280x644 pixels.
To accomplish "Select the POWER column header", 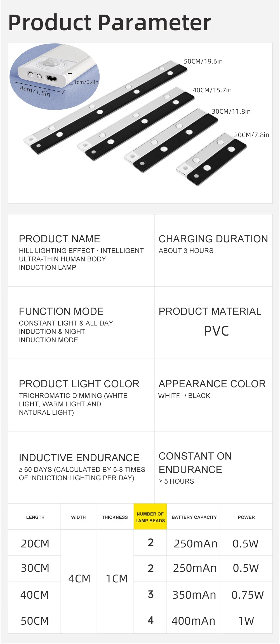I will [246, 517].
